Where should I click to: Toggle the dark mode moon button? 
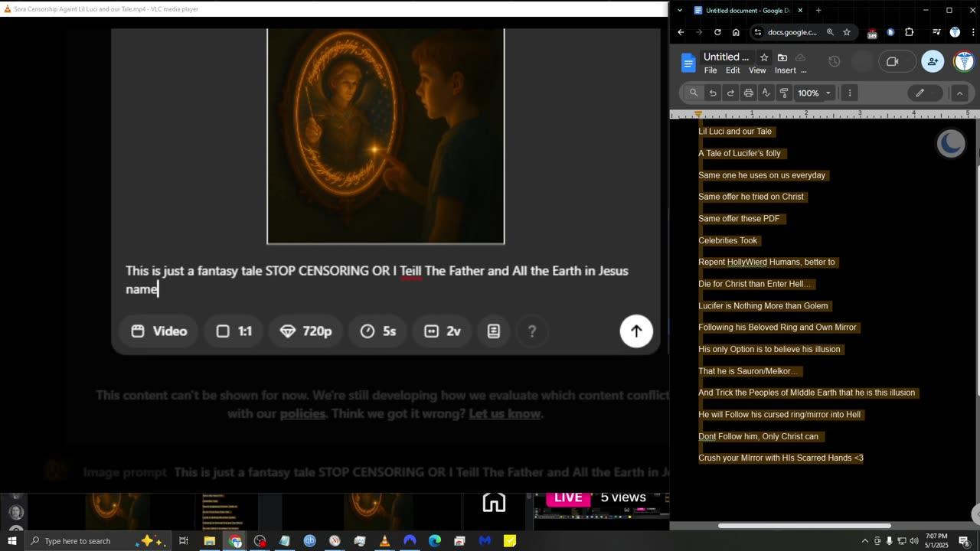click(951, 143)
